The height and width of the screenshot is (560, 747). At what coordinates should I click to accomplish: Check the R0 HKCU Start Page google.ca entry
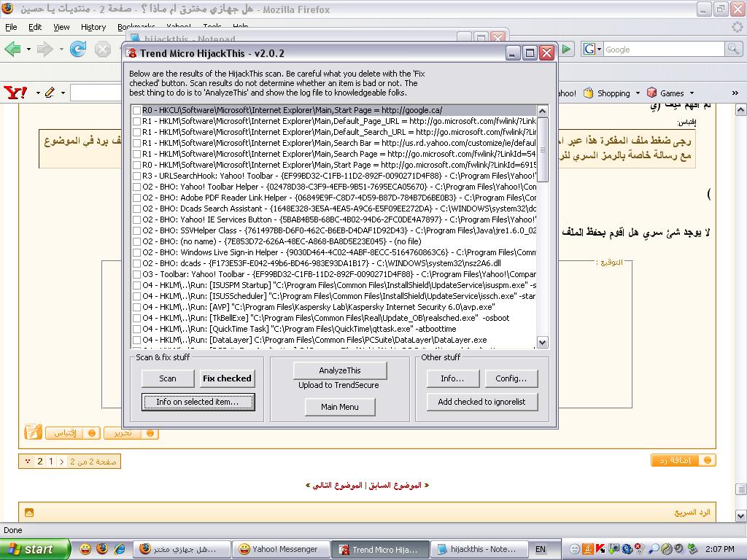136,111
